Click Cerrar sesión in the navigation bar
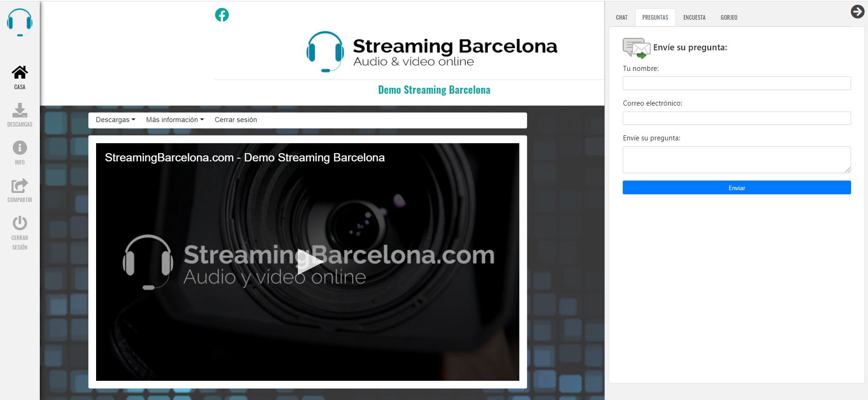 (236, 120)
